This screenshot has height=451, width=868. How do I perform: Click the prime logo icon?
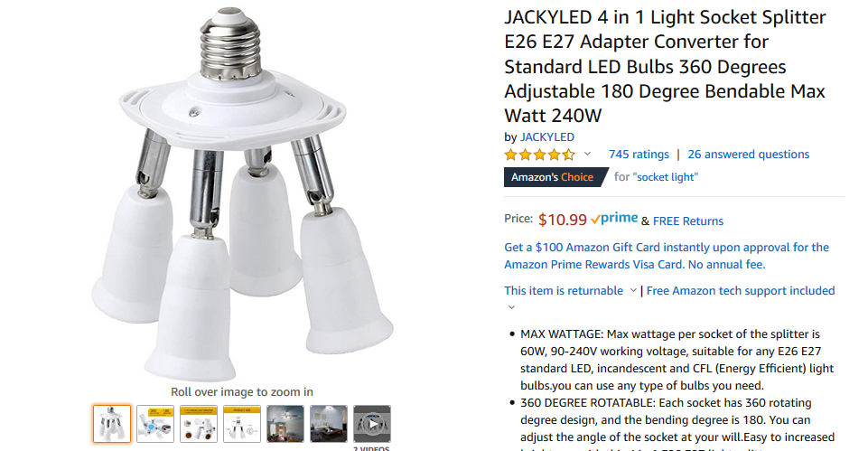(614, 219)
